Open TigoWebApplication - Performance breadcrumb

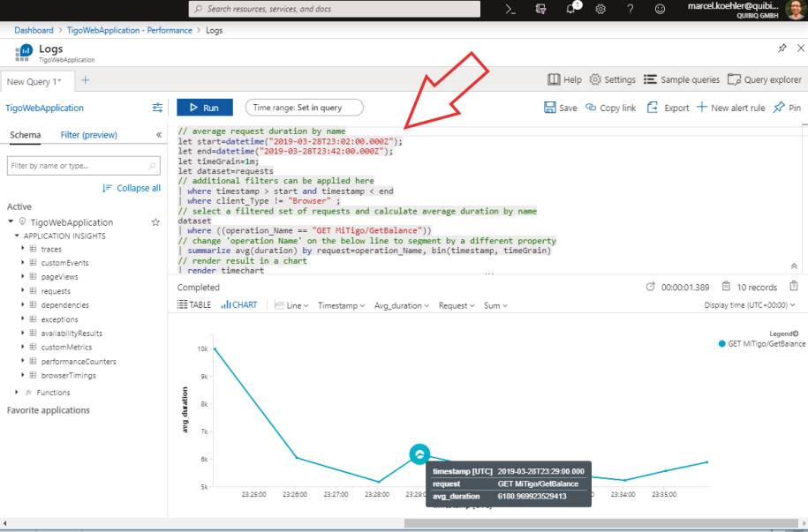tap(129, 30)
